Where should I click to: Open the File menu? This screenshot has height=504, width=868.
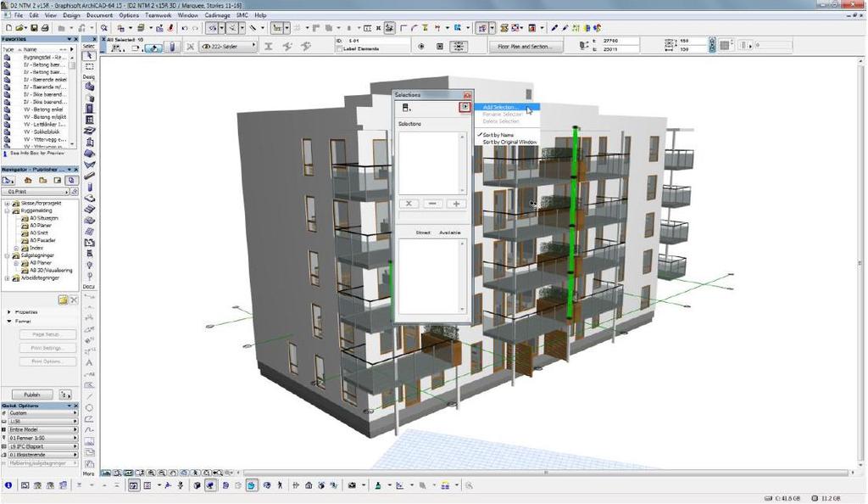pyautogui.click(x=19, y=15)
